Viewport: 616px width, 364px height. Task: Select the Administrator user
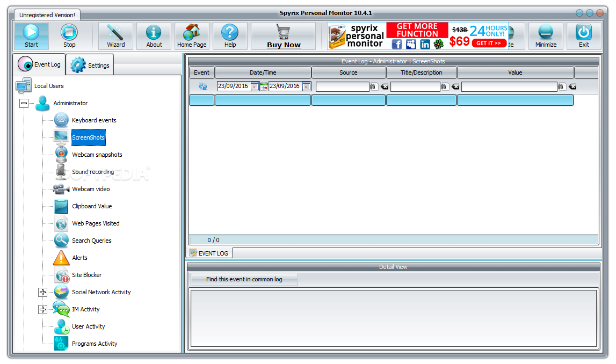pos(70,103)
